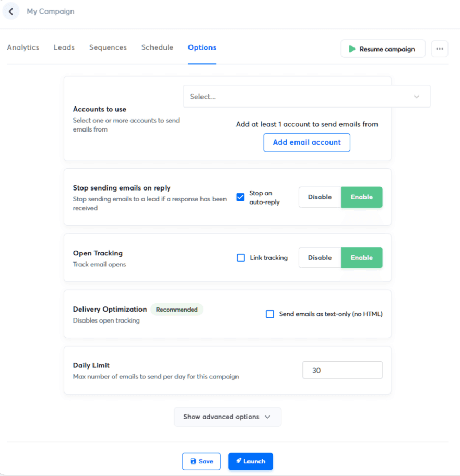Click Add email account
The height and width of the screenshot is (476, 460).
(x=306, y=142)
